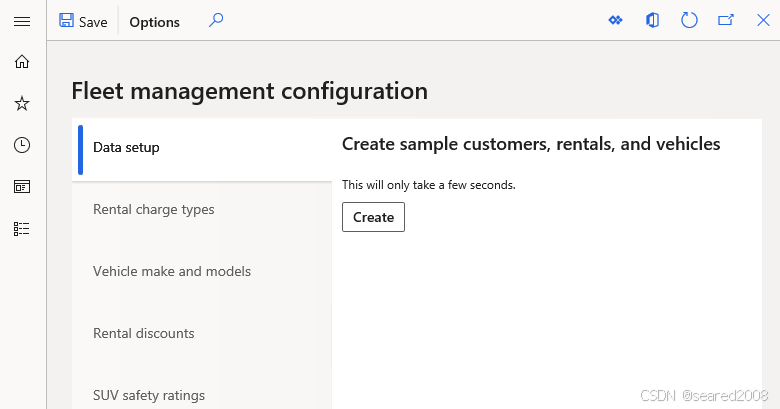This screenshot has height=409, width=780.
Task: Open the Power Apps diamond icon
Action: point(616,20)
